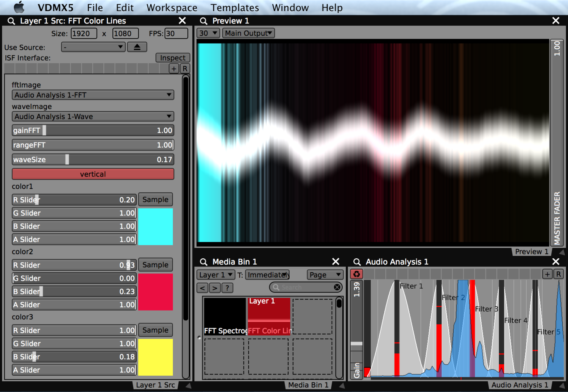This screenshot has width=568, height=392.
Task: Click the rangeFFT slider
Action: pos(93,145)
